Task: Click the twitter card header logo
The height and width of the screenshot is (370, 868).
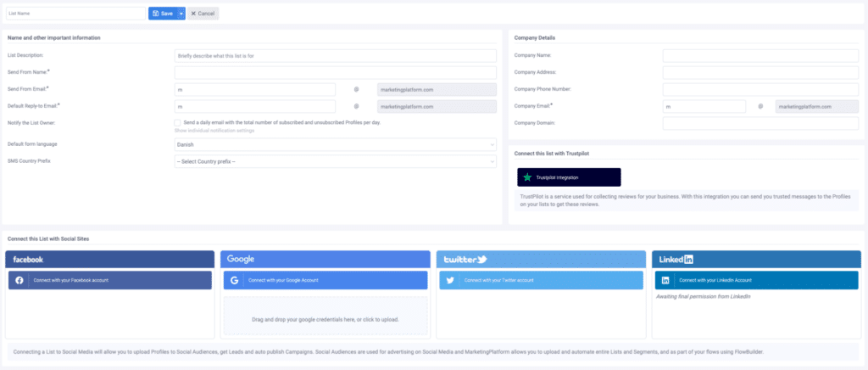Action: pos(465,259)
